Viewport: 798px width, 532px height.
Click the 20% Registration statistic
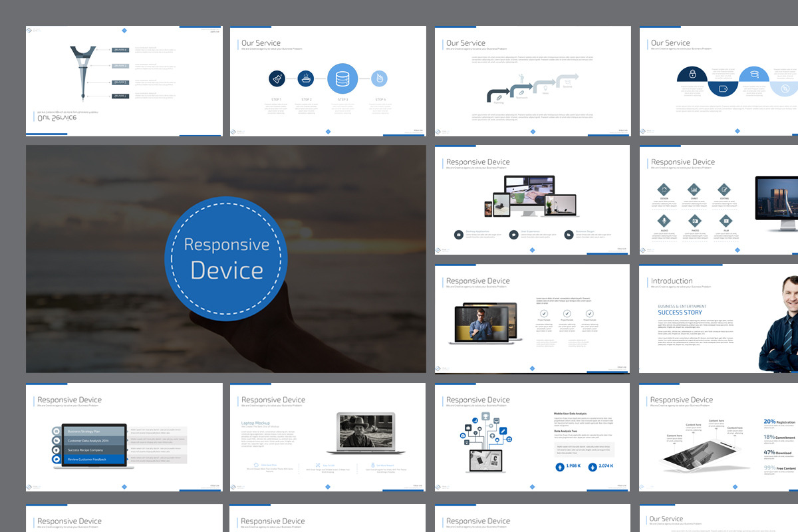(x=779, y=422)
